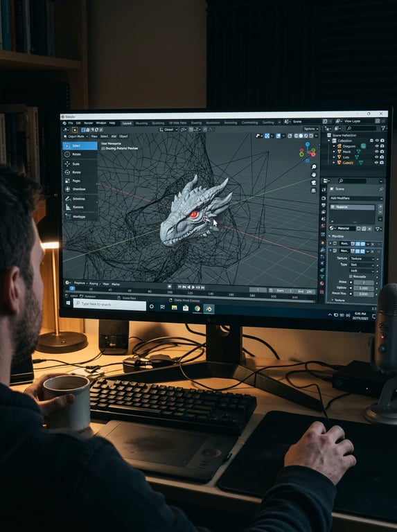Click the navigation gizmo's blue Z axis
Screen dimensions: 397x532
pos(308,145)
